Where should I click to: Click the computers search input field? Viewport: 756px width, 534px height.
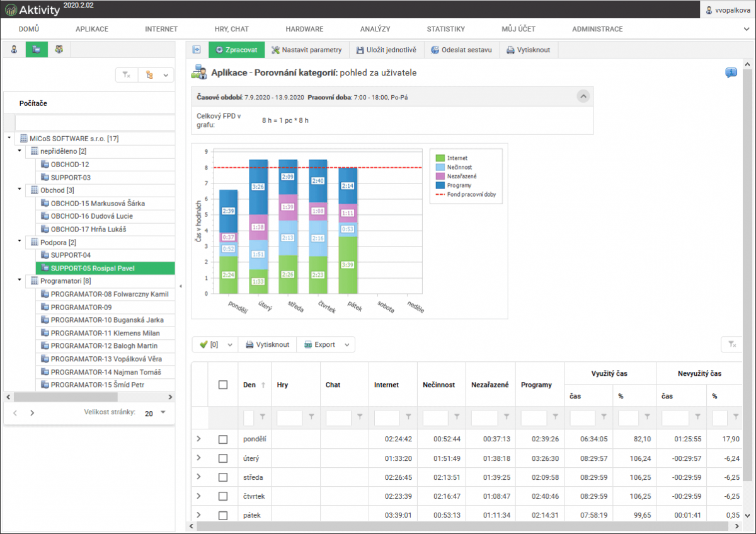(94, 122)
